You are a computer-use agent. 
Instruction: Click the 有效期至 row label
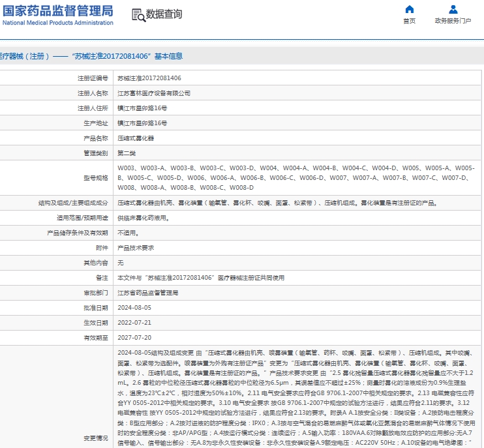pyautogui.click(x=96, y=338)
